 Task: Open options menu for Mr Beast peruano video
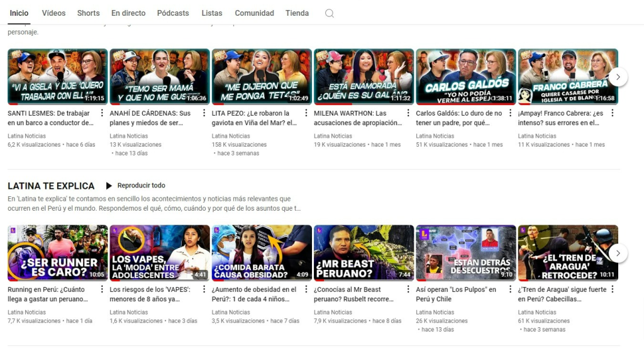pyautogui.click(x=408, y=289)
